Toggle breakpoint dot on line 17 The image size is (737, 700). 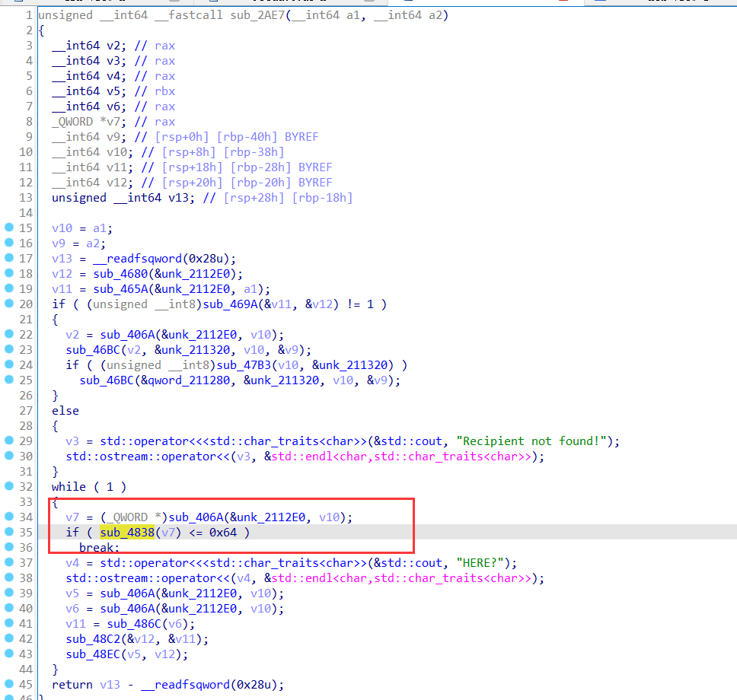tap(9, 258)
